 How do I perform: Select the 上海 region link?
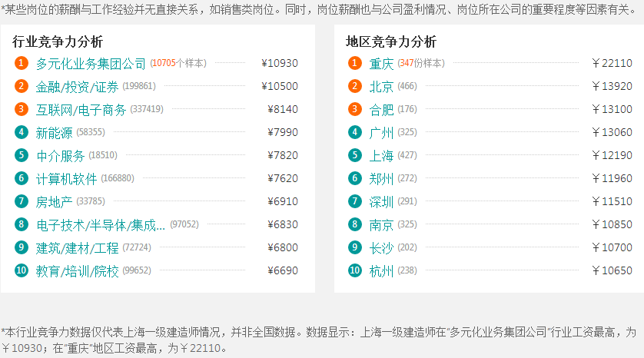(x=381, y=155)
